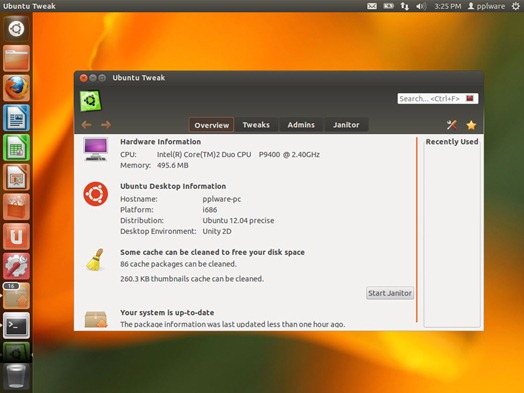Click the Ubuntu Desktop Information logo

pos(96,194)
